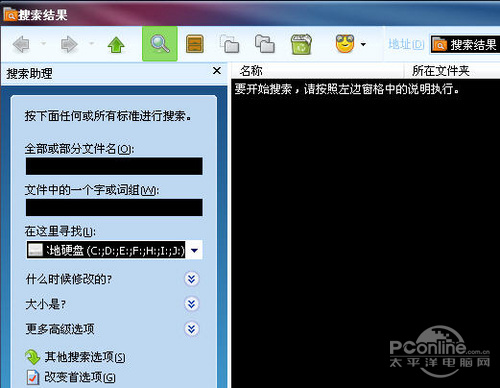Click the Forward arrow toolbar icon
Screen dimensions: 500x388
click(69, 44)
